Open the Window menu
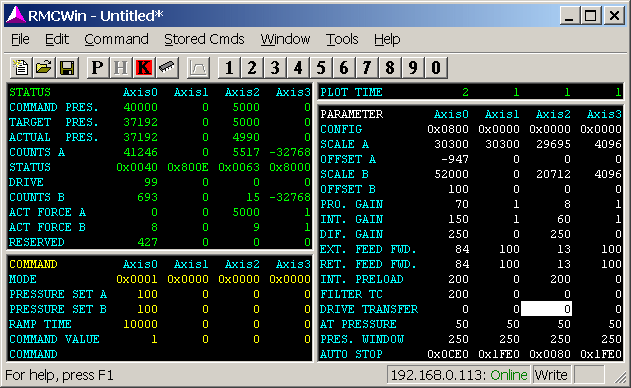 [x=285, y=39]
